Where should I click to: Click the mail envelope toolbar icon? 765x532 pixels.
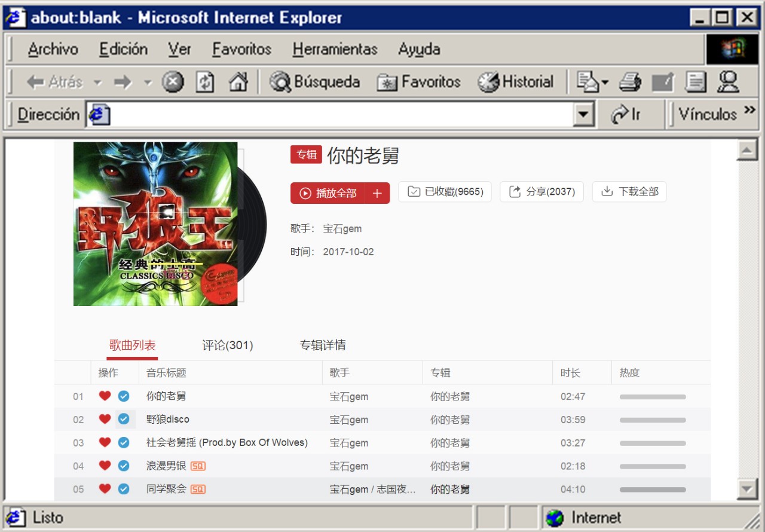click(x=587, y=82)
